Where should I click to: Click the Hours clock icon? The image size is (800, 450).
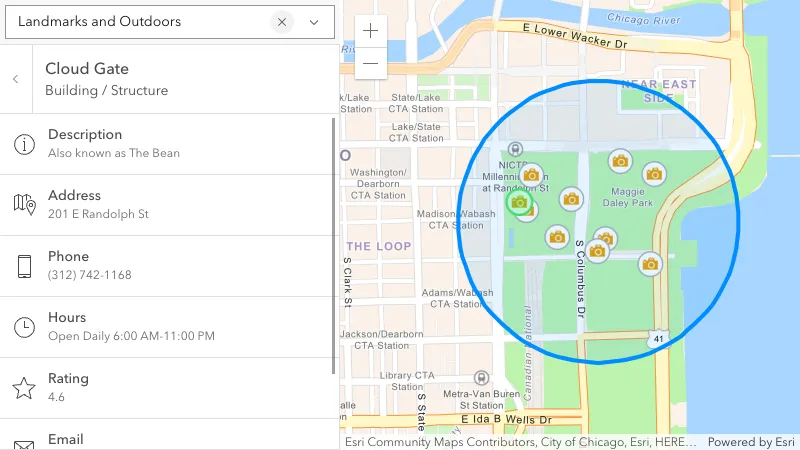(25, 327)
